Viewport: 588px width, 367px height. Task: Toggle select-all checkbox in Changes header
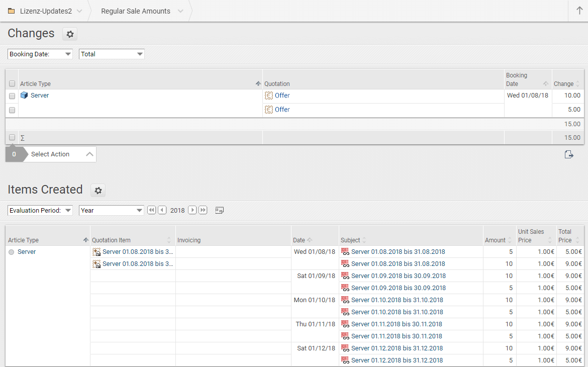pyautogui.click(x=12, y=84)
